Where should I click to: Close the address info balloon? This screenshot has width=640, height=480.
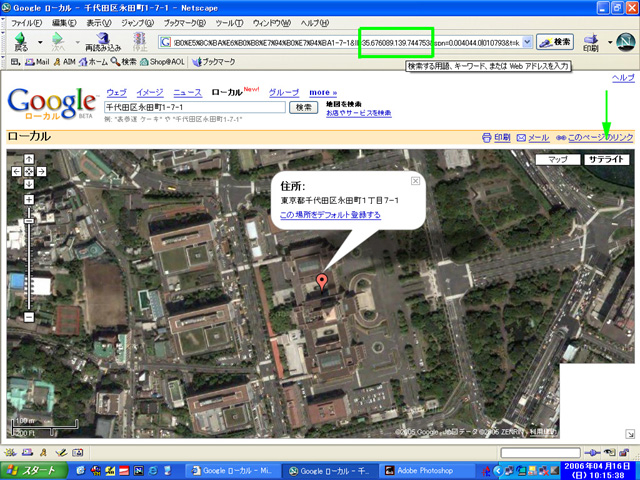[x=415, y=181]
